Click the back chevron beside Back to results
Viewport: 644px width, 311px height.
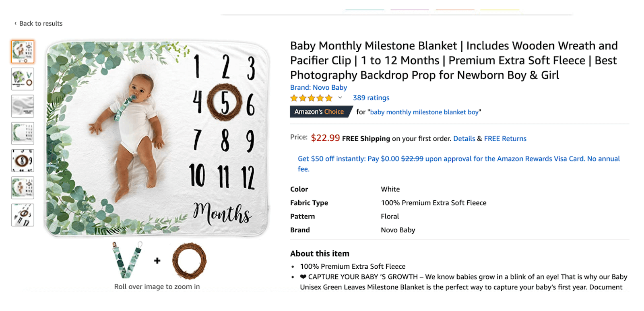pyautogui.click(x=15, y=23)
